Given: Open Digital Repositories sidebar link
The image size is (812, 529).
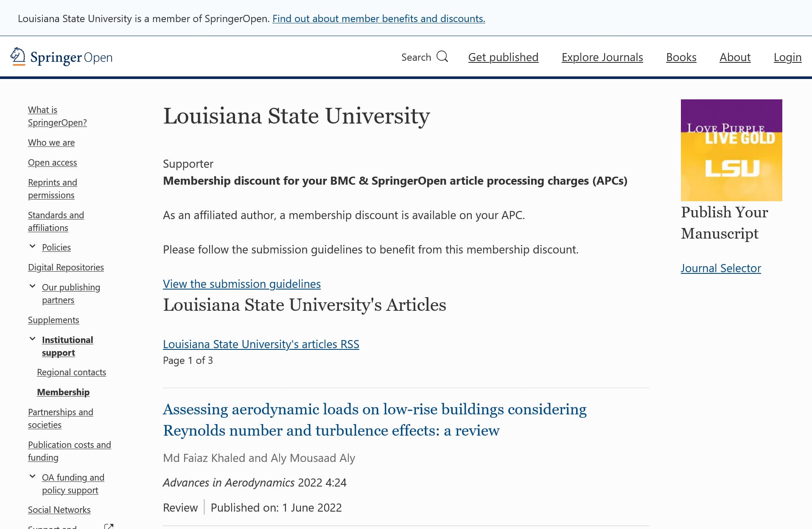Looking at the screenshot, I should point(66,267).
